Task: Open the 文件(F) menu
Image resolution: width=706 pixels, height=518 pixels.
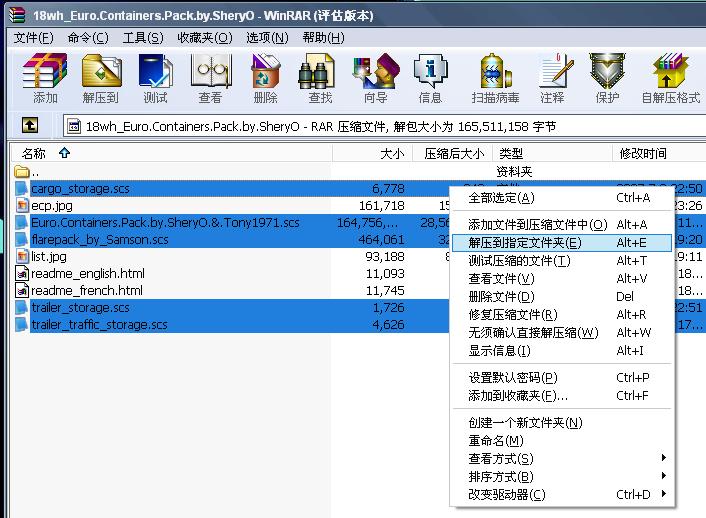Action: [x=33, y=37]
